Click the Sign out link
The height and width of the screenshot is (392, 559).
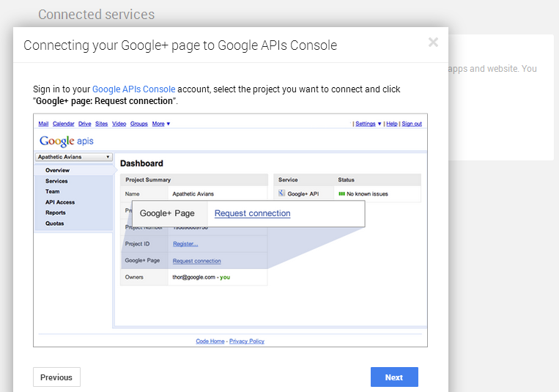coord(412,124)
